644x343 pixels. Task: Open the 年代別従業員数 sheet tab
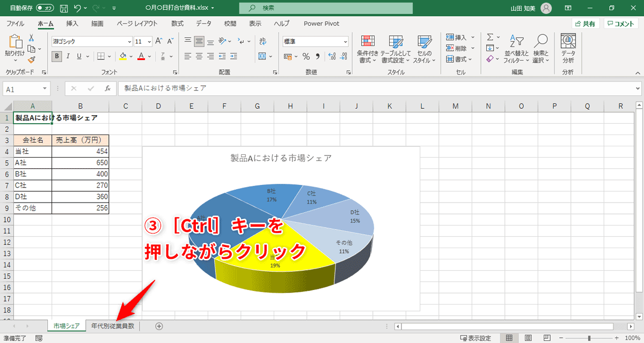click(x=113, y=325)
